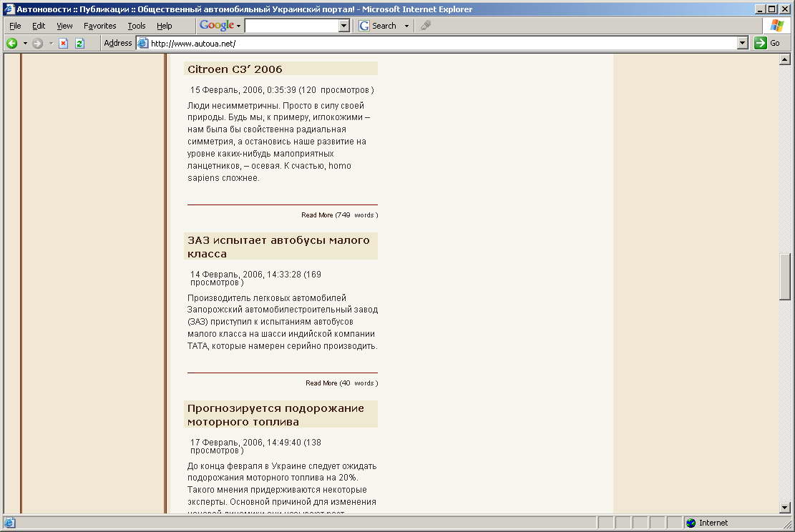The image size is (795, 532).
Task: Click the Internet zone globe in the status bar
Action: point(691,523)
